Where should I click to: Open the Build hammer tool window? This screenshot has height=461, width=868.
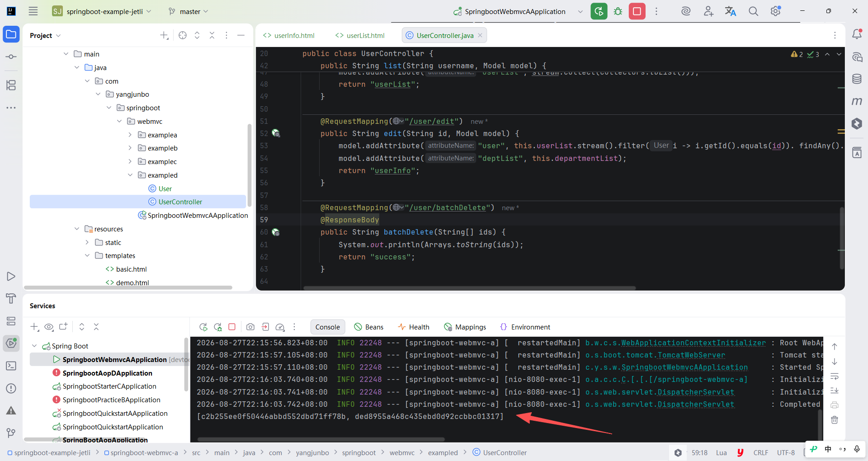click(x=11, y=298)
